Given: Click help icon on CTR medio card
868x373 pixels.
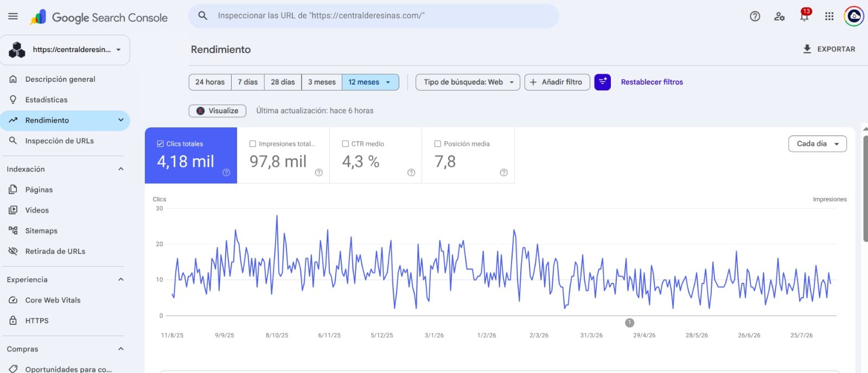Looking at the screenshot, I should click(x=411, y=172).
